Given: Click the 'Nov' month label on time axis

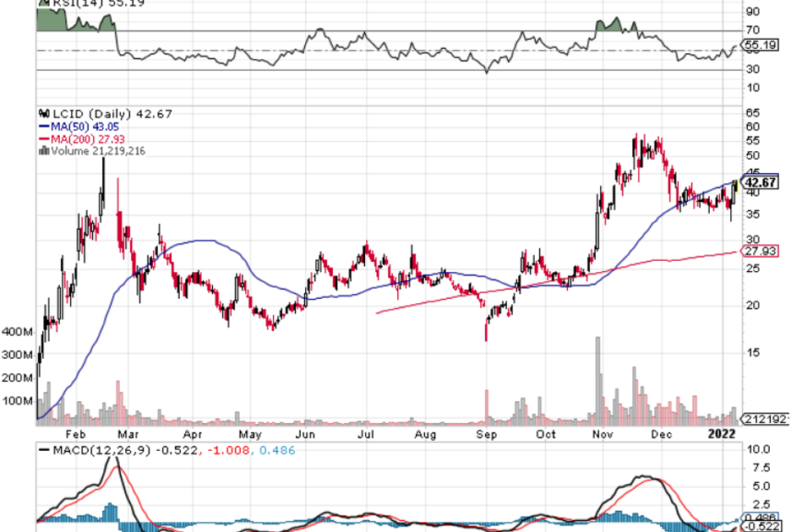Looking at the screenshot, I should coord(603,434).
